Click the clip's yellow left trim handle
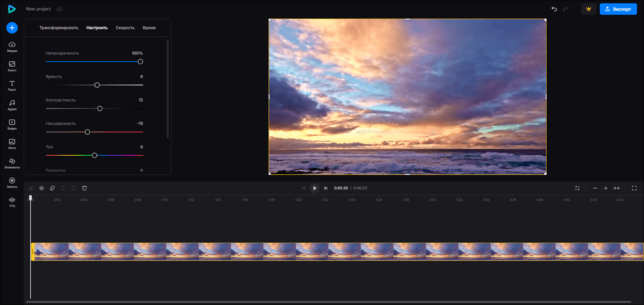This screenshot has width=644, height=305. pos(33,251)
